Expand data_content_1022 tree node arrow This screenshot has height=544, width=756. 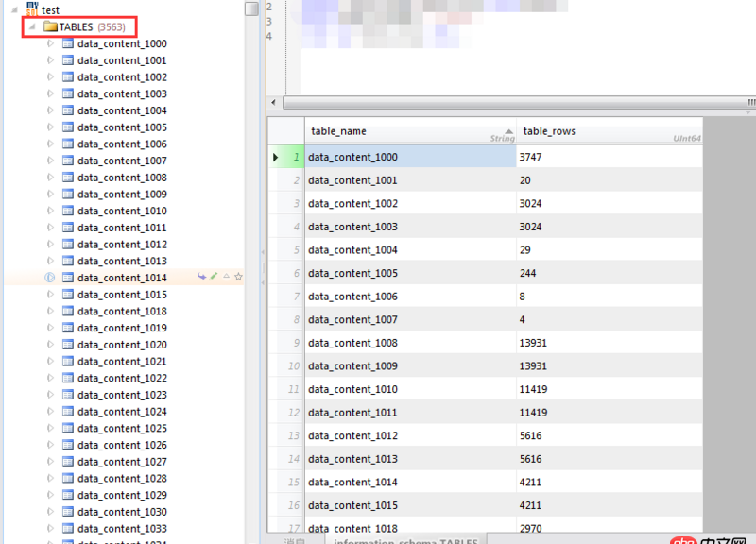coord(50,378)
